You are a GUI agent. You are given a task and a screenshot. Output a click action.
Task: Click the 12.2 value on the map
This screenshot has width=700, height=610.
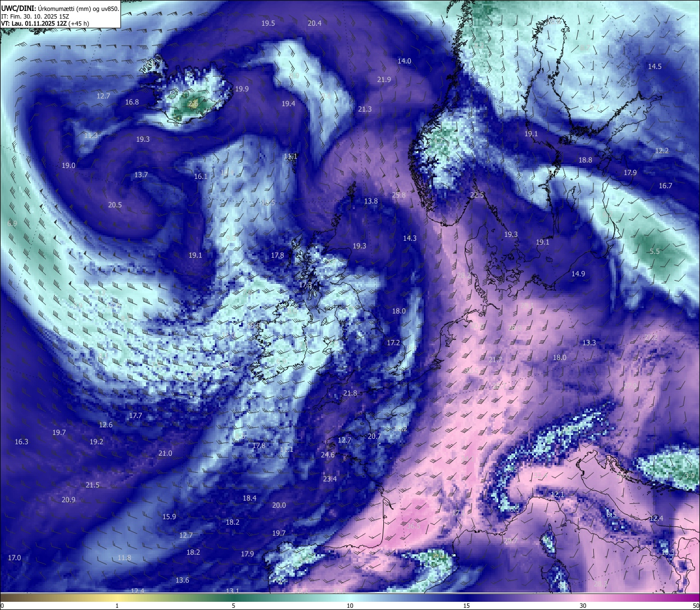tap(662, 151)
